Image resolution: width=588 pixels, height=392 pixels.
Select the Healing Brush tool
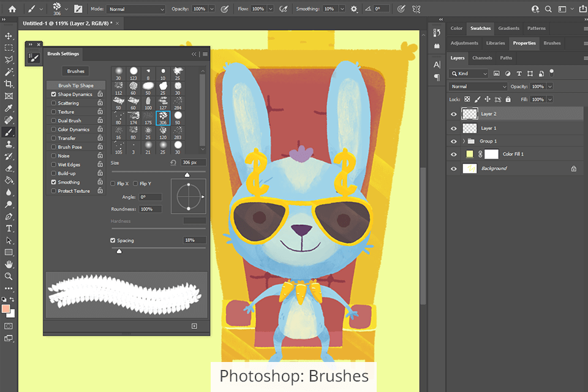tap(8, 120)
